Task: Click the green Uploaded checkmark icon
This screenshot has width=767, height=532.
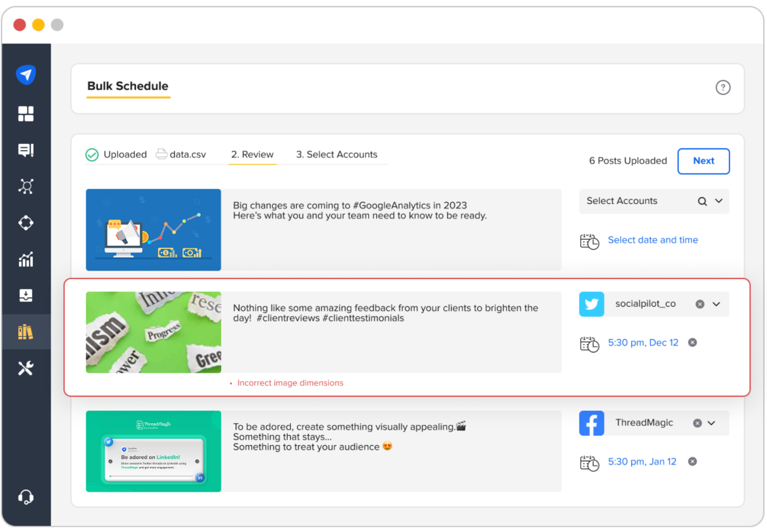Action: [x=92, y=155]
